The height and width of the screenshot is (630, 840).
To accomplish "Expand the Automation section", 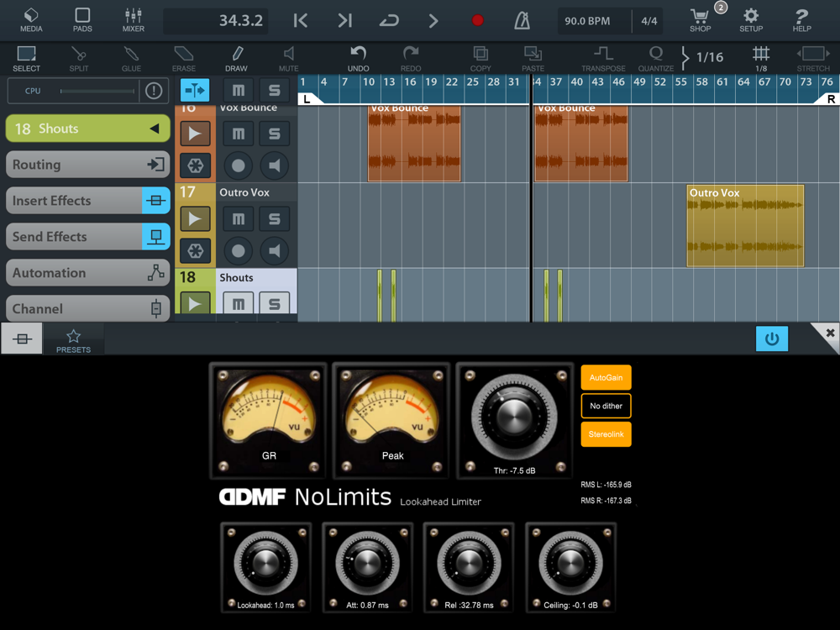I will coord(88,273).
